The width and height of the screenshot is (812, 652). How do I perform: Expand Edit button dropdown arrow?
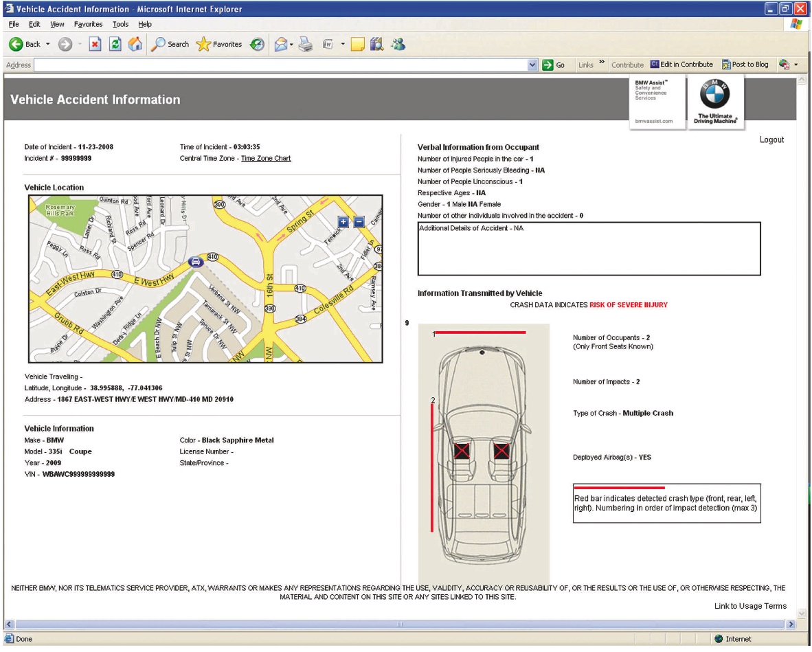click(343, 45)
